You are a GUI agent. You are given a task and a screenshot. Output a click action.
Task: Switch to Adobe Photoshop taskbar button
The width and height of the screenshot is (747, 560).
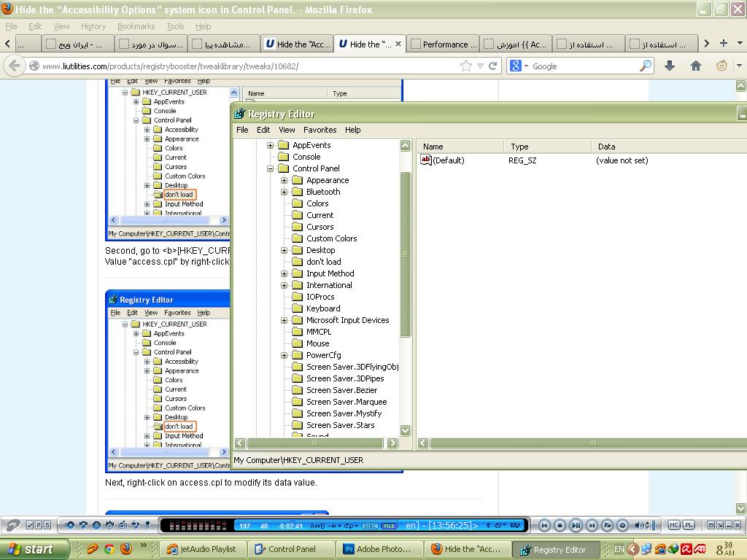[380, 549]
